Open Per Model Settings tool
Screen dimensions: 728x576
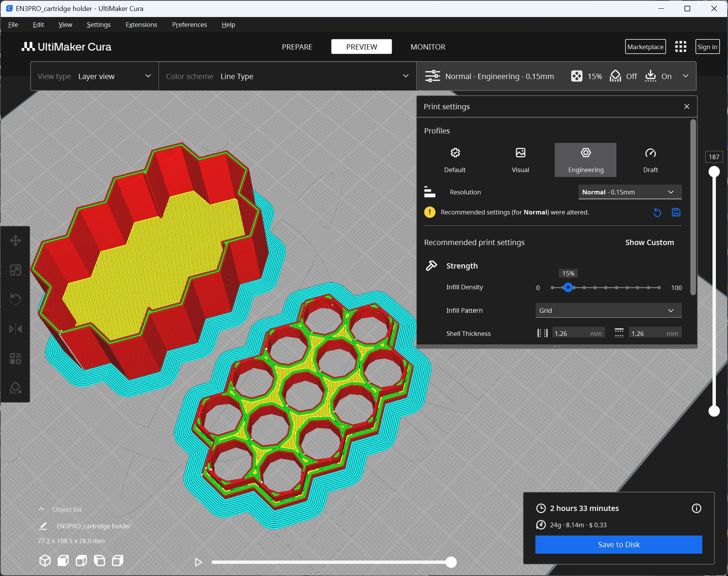pyautogui.click(x=16, y=358)
